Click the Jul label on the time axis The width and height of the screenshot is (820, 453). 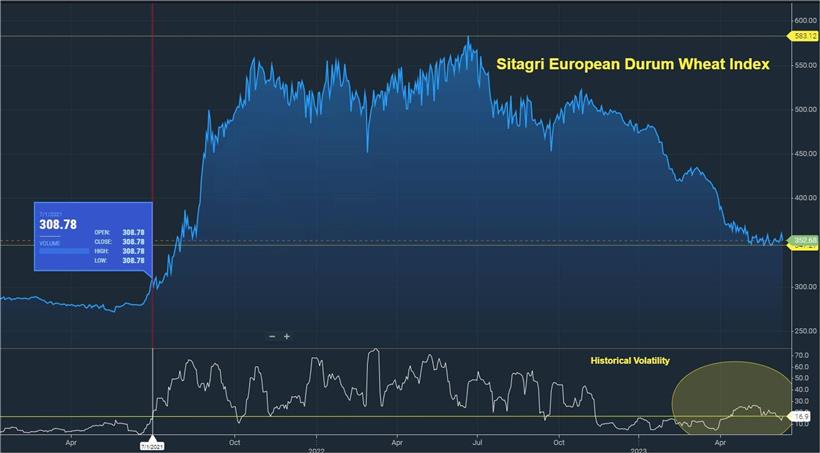click(x=478, y=440)
